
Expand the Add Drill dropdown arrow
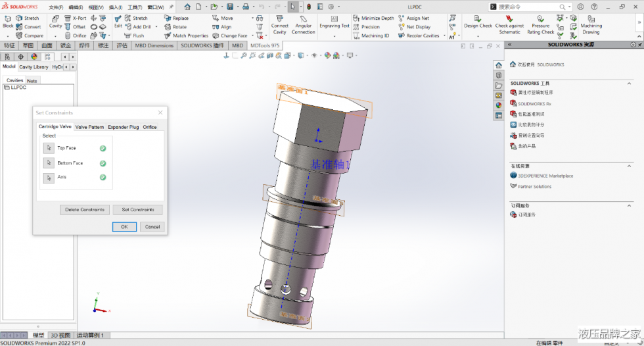[x=156, y=27]
